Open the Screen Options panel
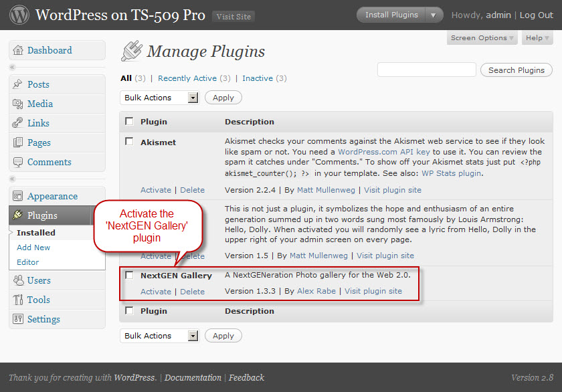562x392 pixels. pos(482,38)
